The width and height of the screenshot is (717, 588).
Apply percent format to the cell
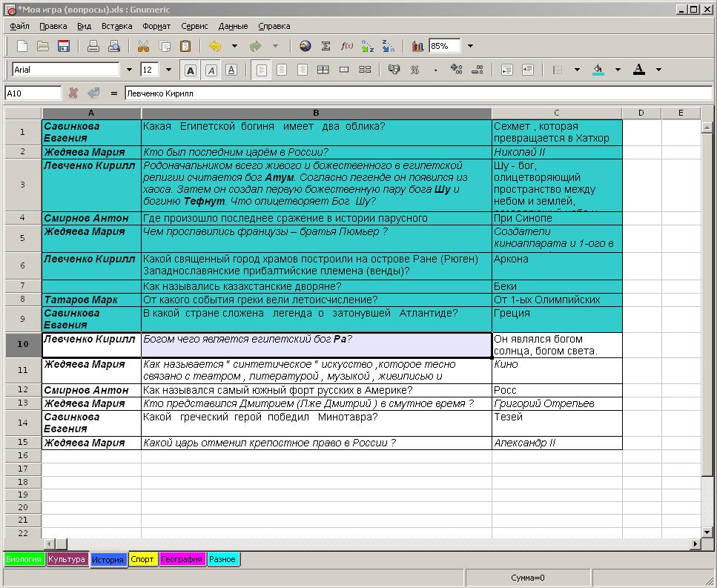tap(414, 70)
